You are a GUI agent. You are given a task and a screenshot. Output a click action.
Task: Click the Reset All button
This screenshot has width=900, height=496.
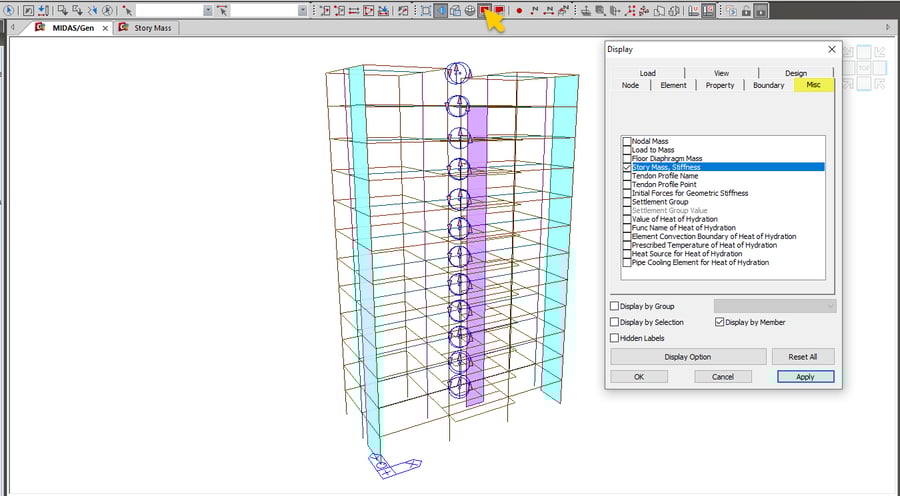click(803, 357)
